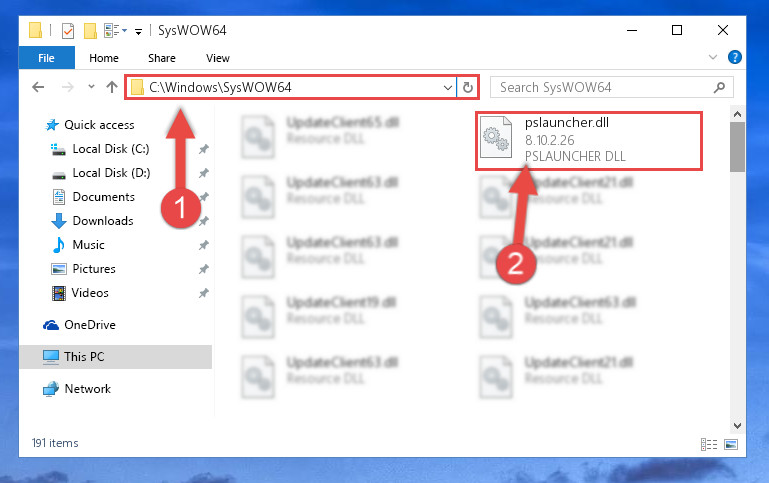Click the scroll down arrow
769x483 pixels.
pyautogui.click(x=737, y=426)
